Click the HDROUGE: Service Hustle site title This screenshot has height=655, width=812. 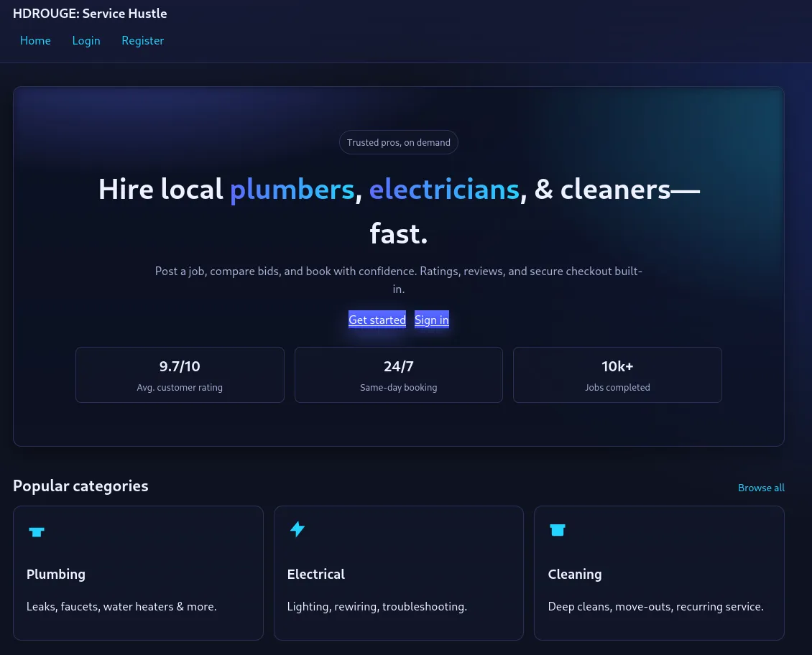[90, 14]
